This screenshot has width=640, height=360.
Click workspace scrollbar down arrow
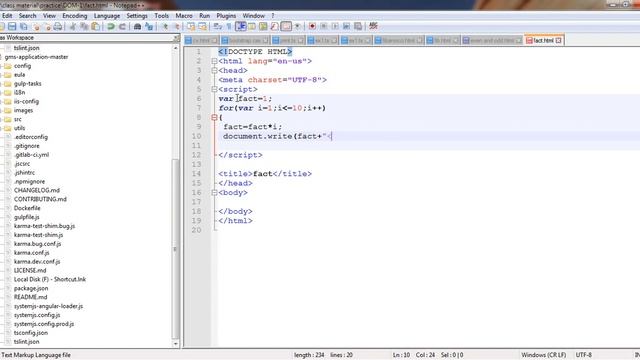click(176, 344)
